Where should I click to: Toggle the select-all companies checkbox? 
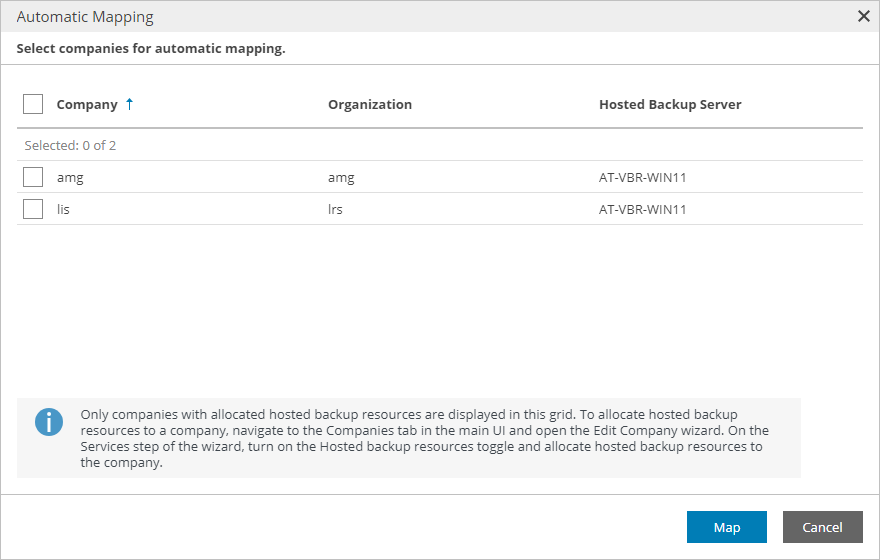click(33, 104)
